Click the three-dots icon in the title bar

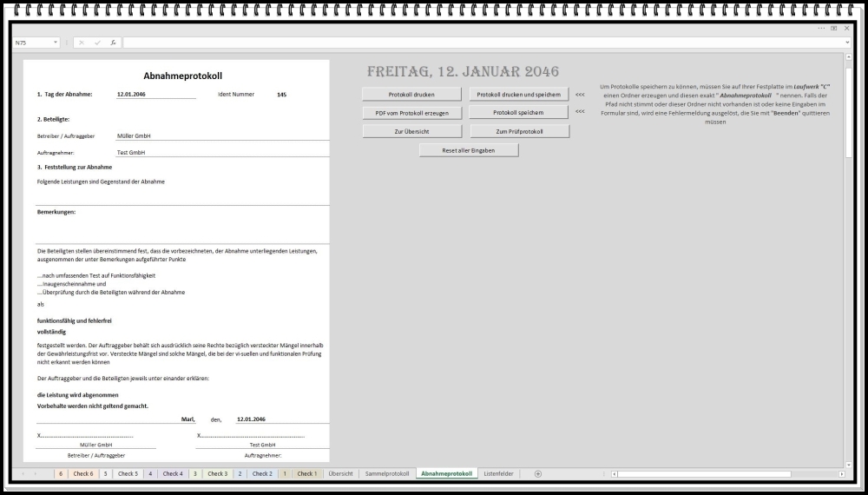click(821, 28)
